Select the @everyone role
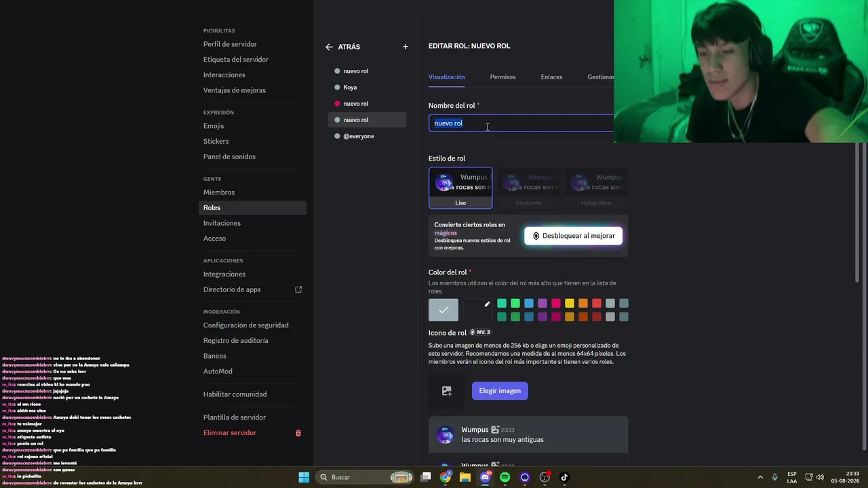The image size is (868, 488). click(368, 136)
